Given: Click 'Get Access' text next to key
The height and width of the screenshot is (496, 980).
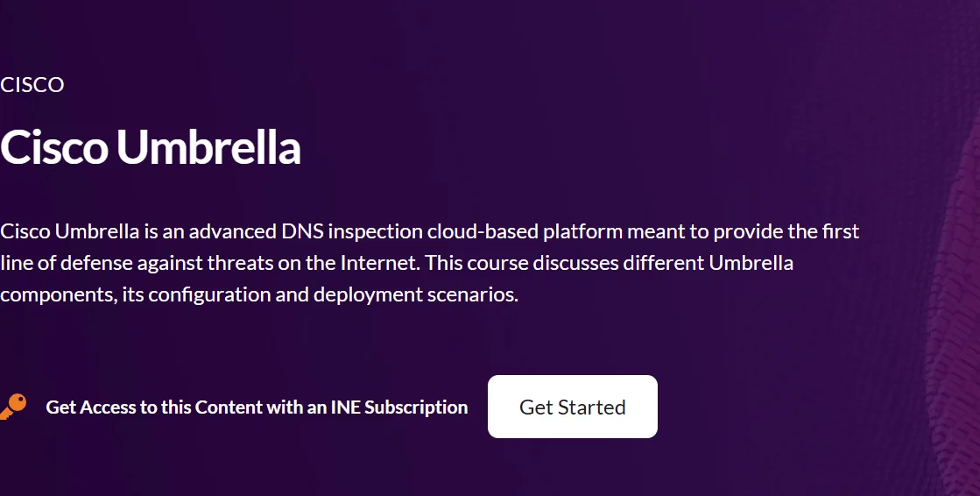Looking at the screenshot, I should pyautogui.click(x=92, y=407).
